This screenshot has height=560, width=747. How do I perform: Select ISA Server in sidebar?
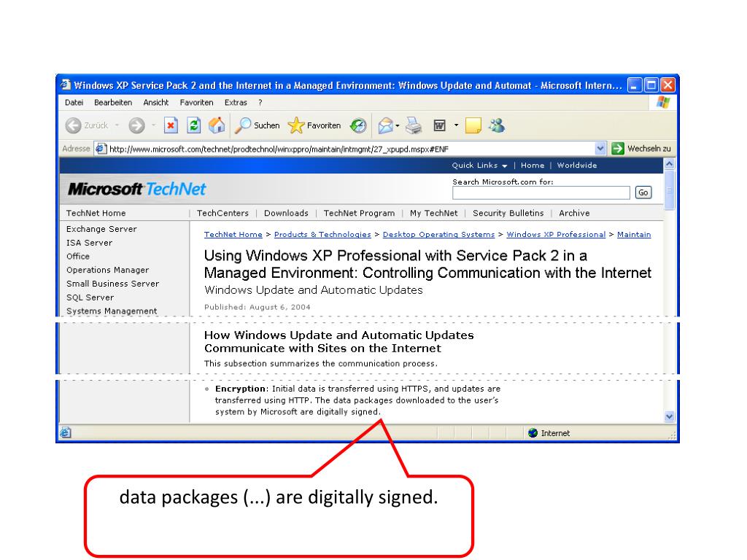89,243
